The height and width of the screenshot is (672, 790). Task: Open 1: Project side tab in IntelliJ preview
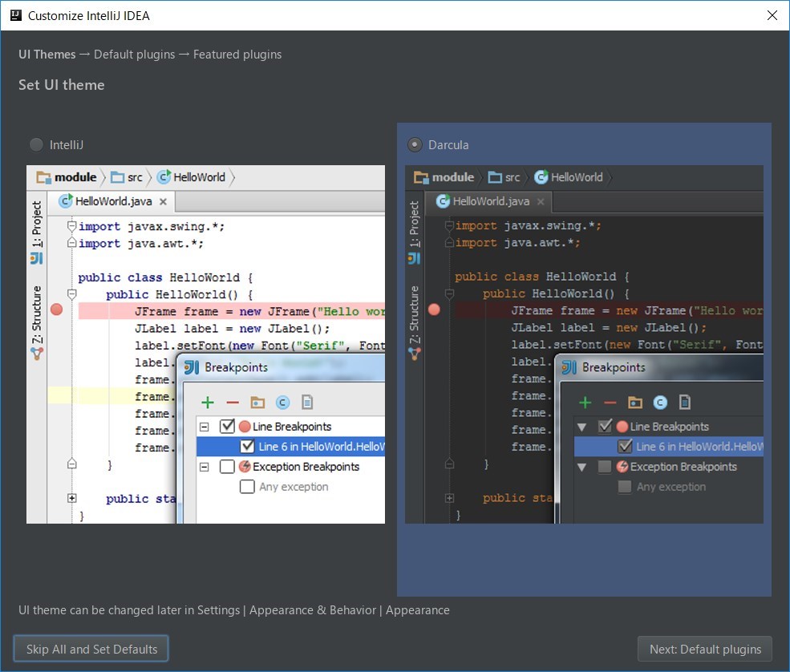click(37, 224)
